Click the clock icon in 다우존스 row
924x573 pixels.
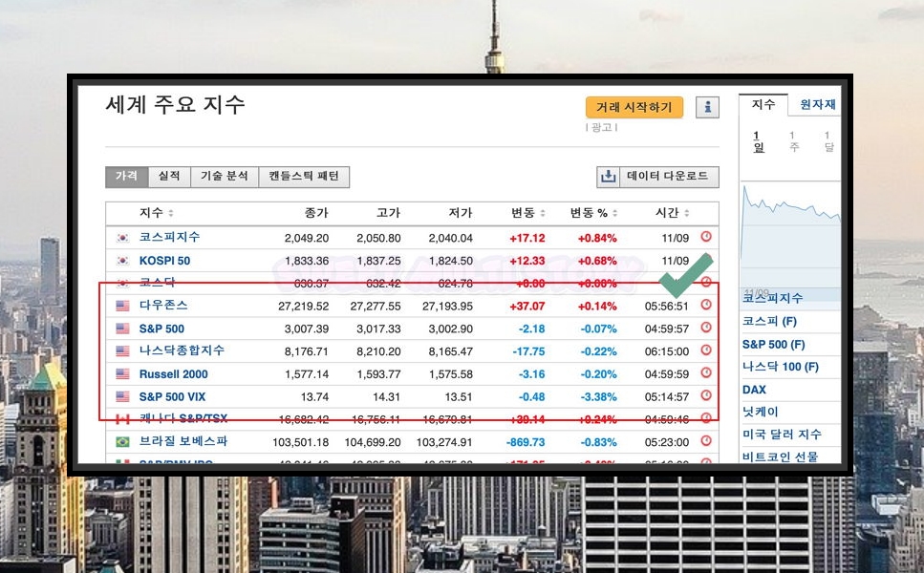(706, 305)
